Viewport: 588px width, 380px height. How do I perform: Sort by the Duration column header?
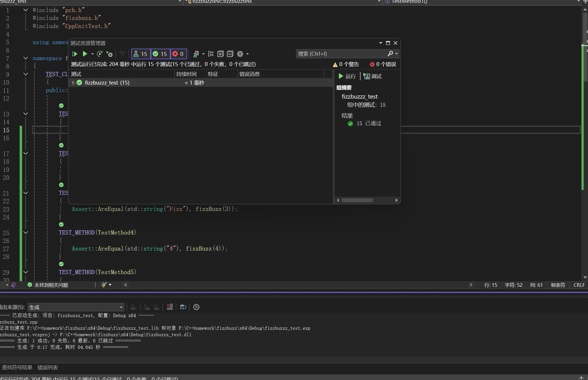(190, 74)
